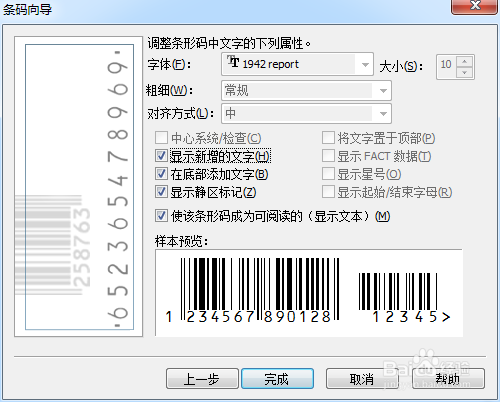
Task: Uncheck 显示新增的文字(H) option
Action: [161, 156]
